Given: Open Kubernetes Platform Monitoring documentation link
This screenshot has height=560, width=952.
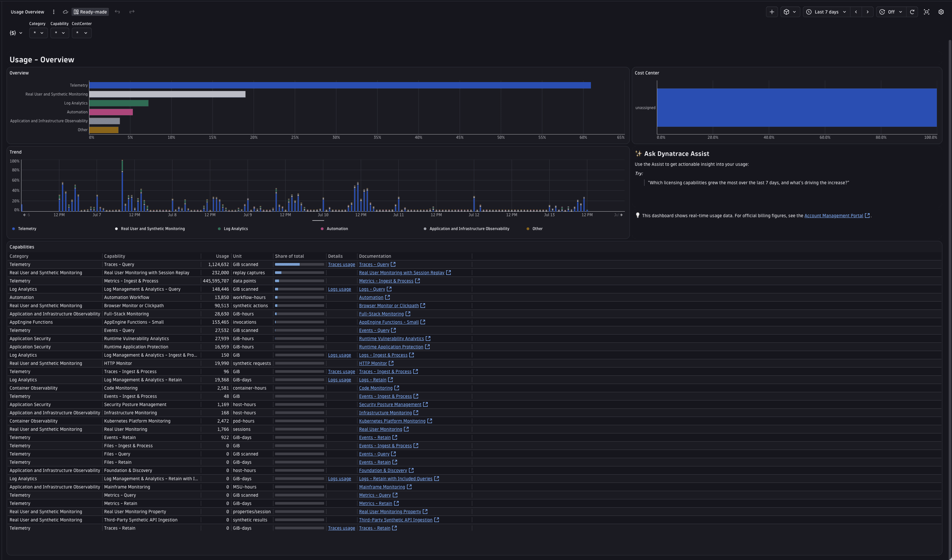Looking at the screenshot, I should (x=392, y=421).
